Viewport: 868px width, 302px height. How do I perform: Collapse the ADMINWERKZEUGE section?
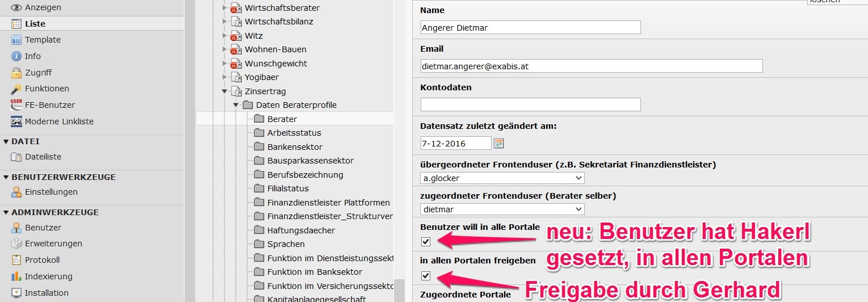pyautogui.click(x=6, y=212)
